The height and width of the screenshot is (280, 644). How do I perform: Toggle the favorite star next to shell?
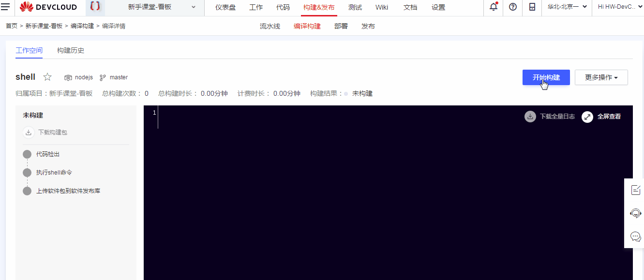[x=47, y=76]
